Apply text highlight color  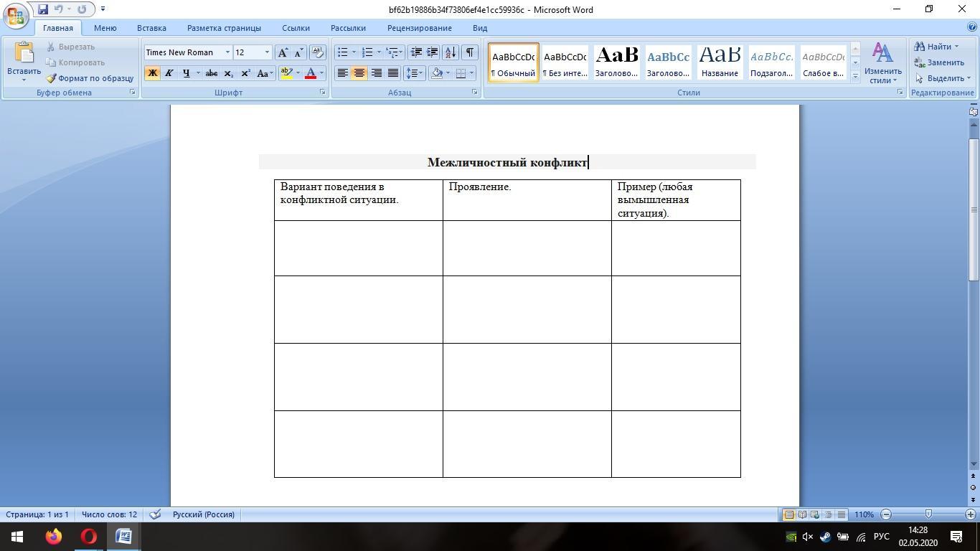pyautogui.click(x=286, y=73)
